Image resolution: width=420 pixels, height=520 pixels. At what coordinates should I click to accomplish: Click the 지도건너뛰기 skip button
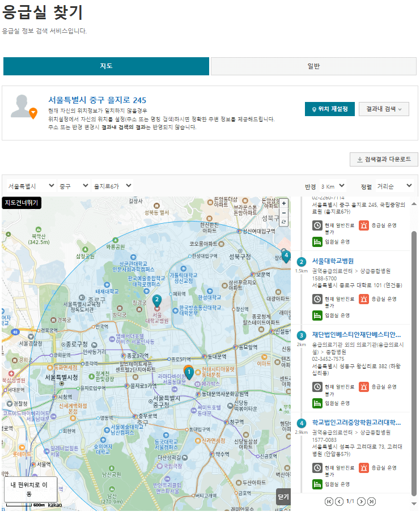[22, 203]
